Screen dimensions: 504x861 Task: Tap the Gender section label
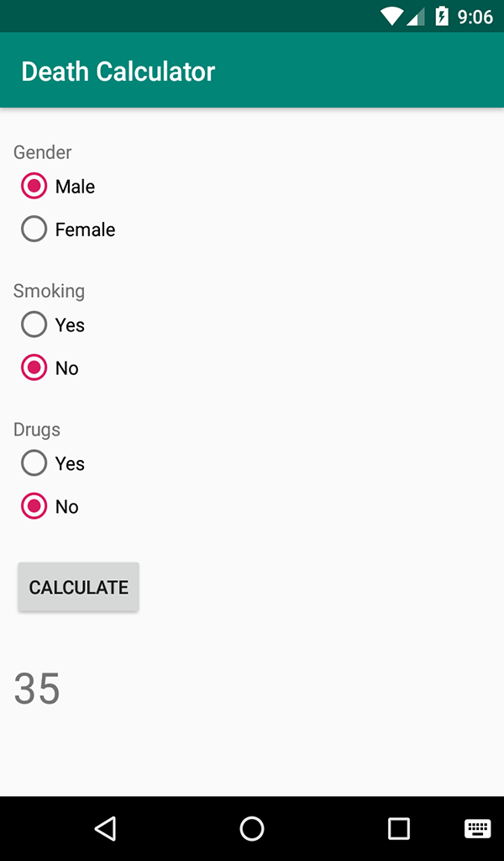42,152
